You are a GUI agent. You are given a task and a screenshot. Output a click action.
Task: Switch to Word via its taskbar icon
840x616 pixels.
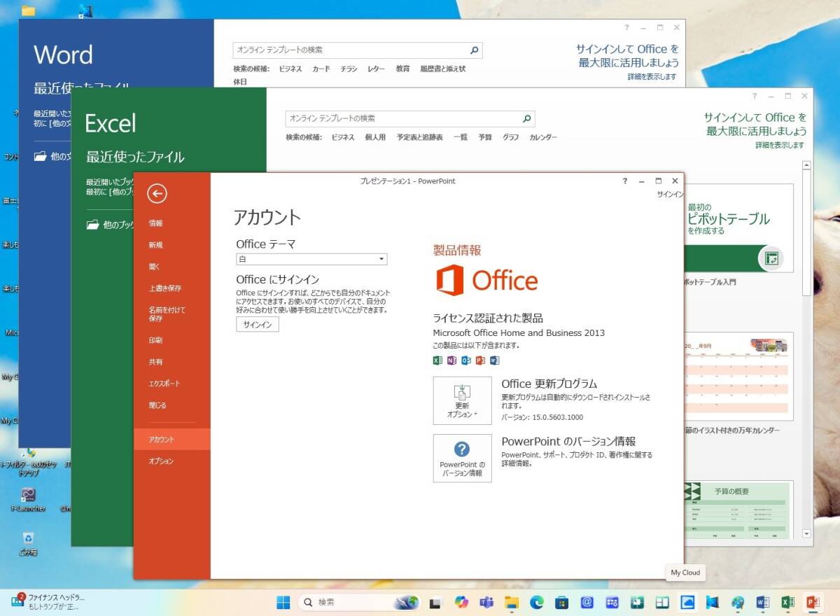pos(763,602)
